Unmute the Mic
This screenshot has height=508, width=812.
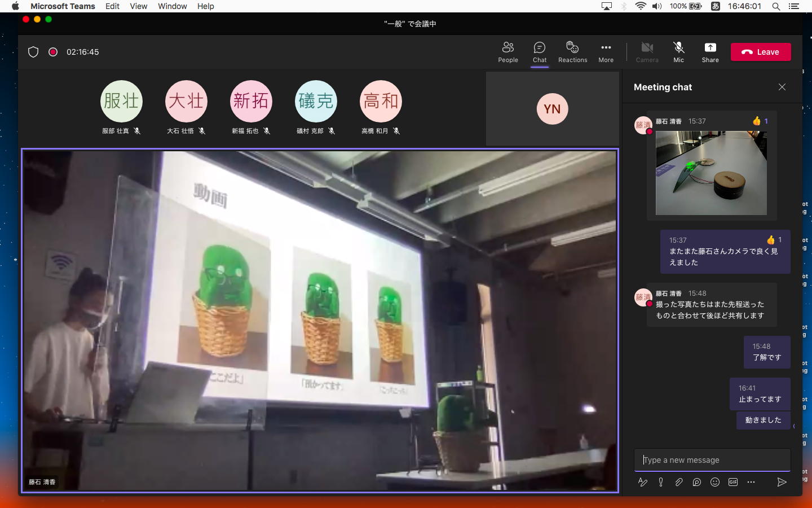point(678,52)
